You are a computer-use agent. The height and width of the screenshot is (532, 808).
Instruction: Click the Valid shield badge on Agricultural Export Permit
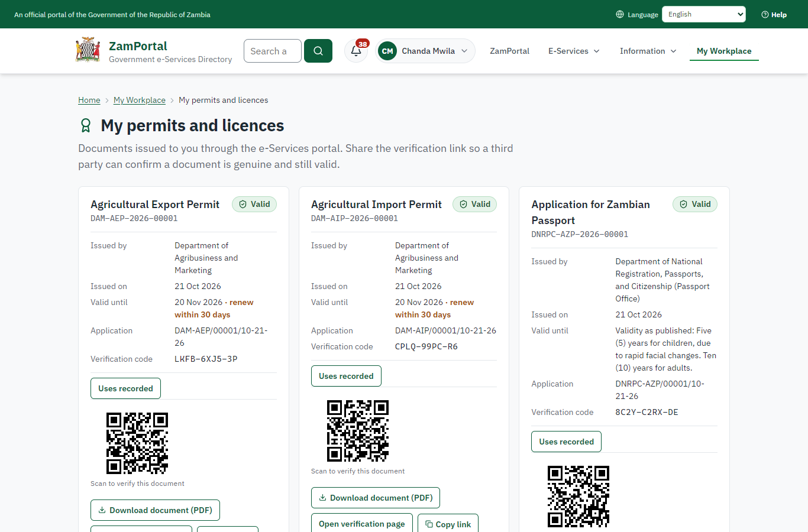[254, 204]
